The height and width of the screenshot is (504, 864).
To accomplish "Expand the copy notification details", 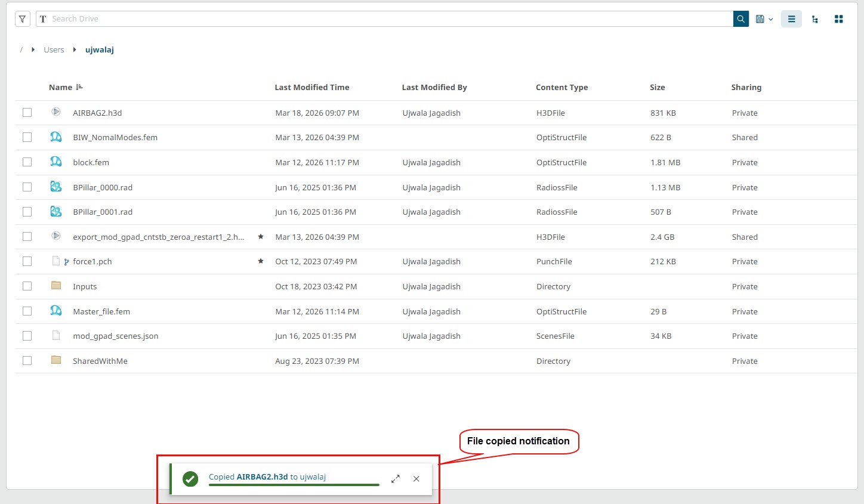I will point(395,479).
